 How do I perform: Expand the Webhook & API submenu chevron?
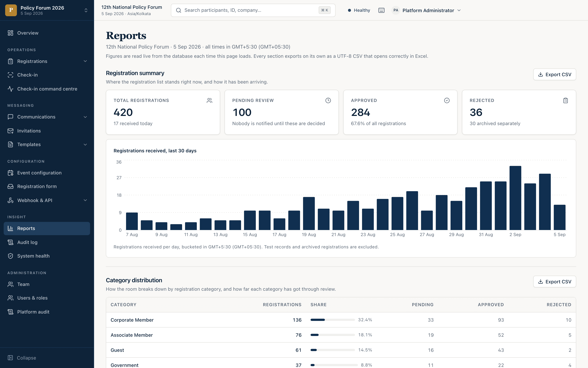85,200
